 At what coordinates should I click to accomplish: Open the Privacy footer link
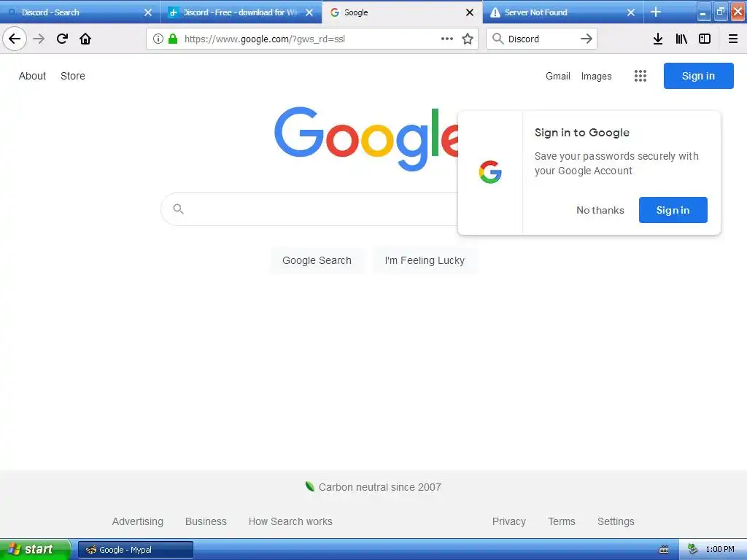[x=508, y=521]
